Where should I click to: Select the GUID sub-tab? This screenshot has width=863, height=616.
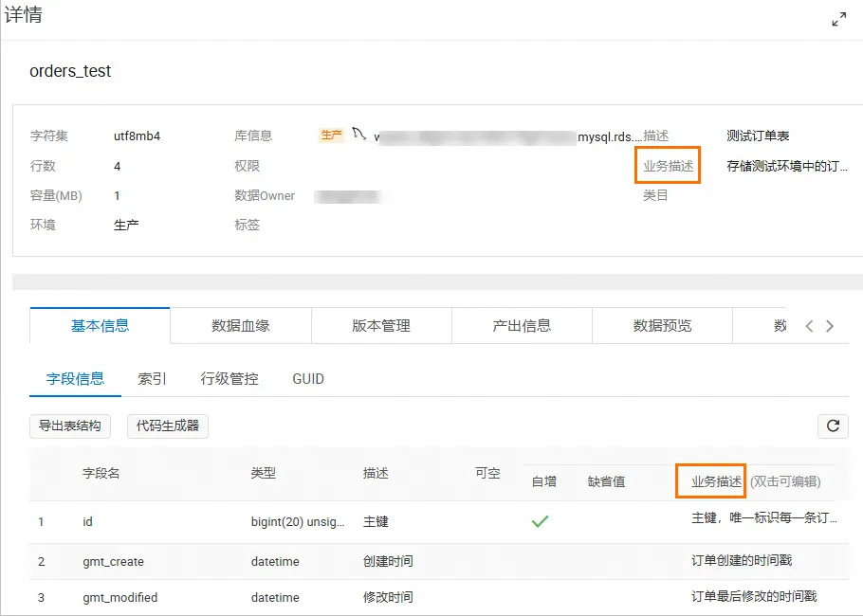click(x=308, y=379)
